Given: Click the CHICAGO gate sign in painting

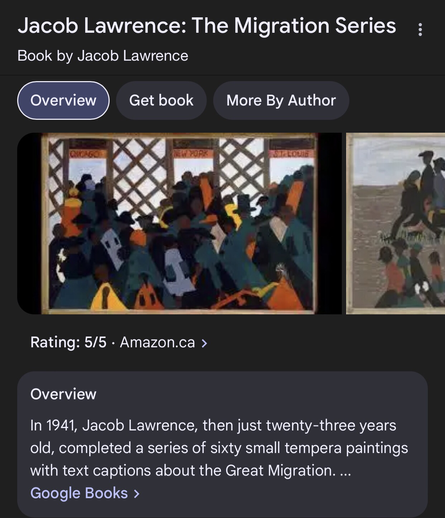Looking at the screenshot, I should click(x=83, y=154).
